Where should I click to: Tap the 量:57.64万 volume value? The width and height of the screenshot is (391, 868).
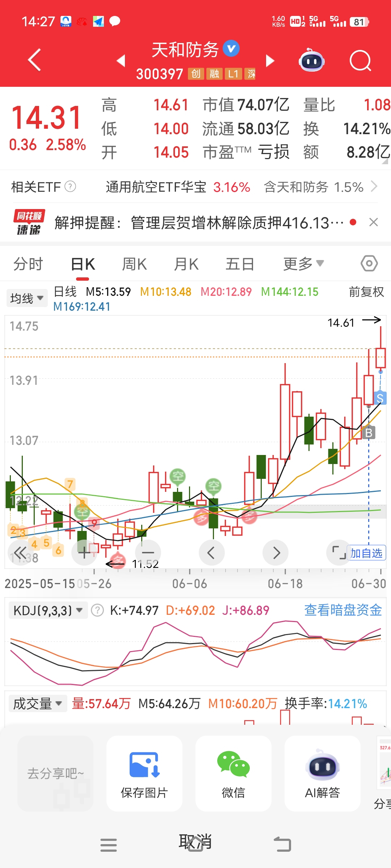pyautogui.click(x=101, y=703)
